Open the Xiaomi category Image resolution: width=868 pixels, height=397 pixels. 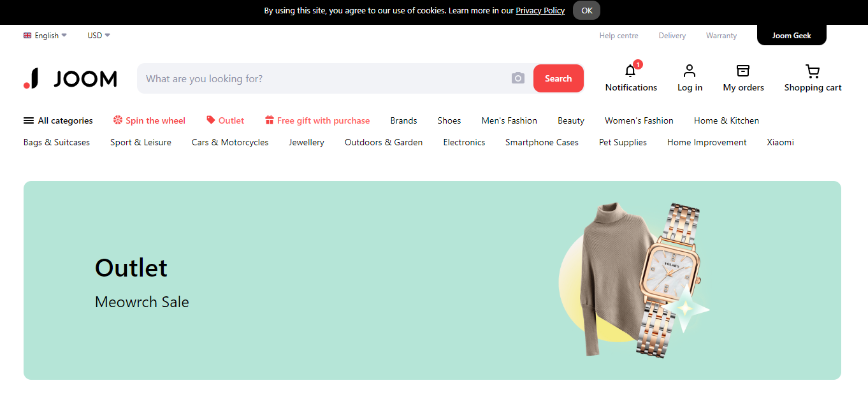click(x=780, y=142)
